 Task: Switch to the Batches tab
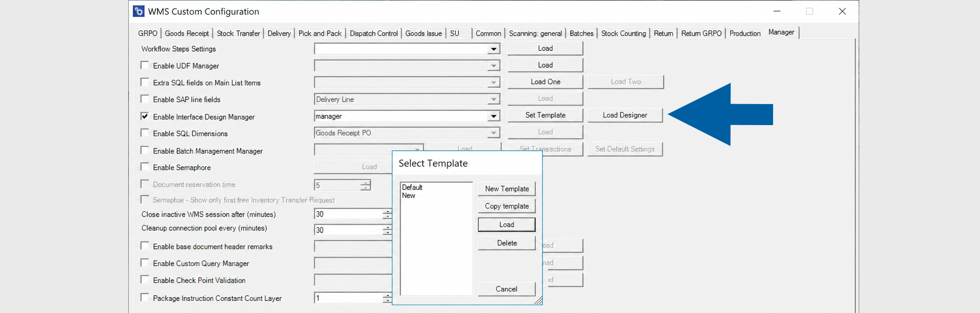point(581,33)
